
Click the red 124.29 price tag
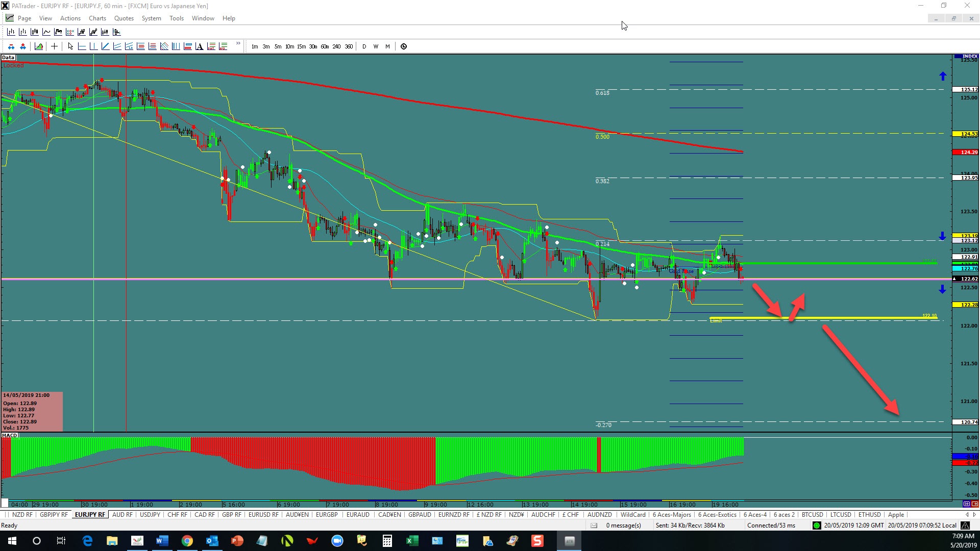coord(966,152)
